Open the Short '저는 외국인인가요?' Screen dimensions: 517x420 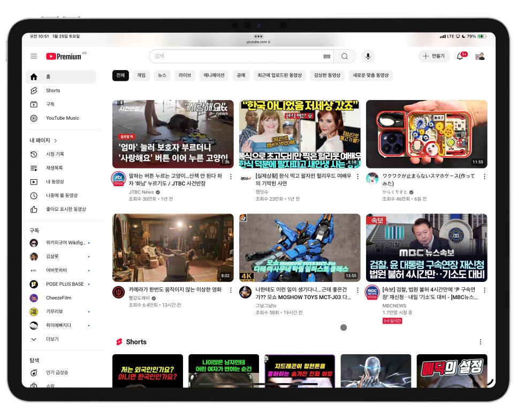pos(147,371)
